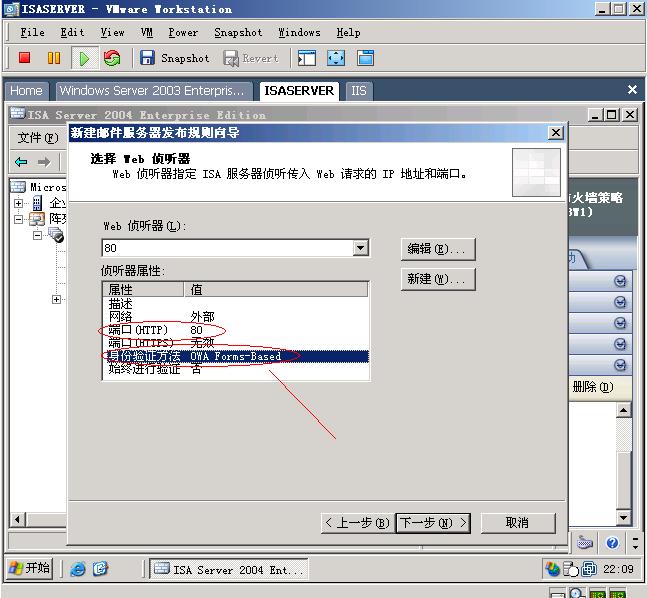Image resolution: width=648 pixels, height=598 pixels.
Task: Open the help question mark icon
Action: click(612, 542)
